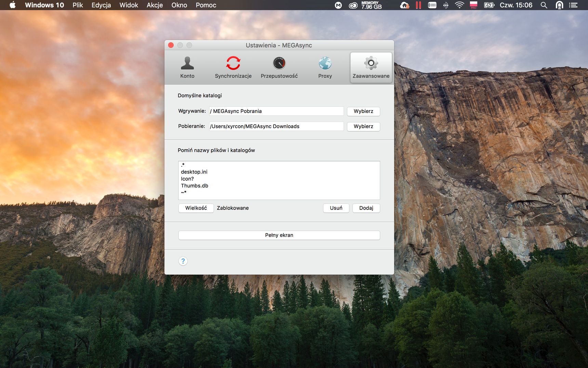Open the Windows 10 application menu
The width and height of the screenshot is (588, 368).
point(44,5)
